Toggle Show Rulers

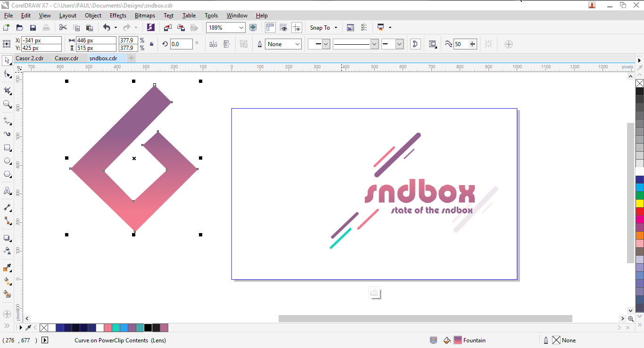270,28
